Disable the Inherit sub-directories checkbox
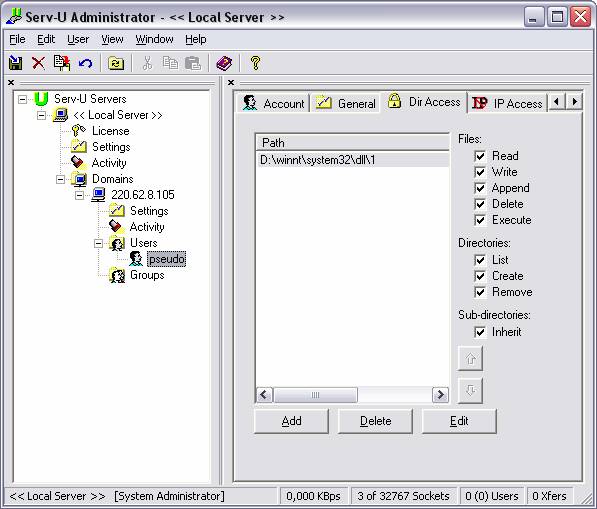 [480, 332]
